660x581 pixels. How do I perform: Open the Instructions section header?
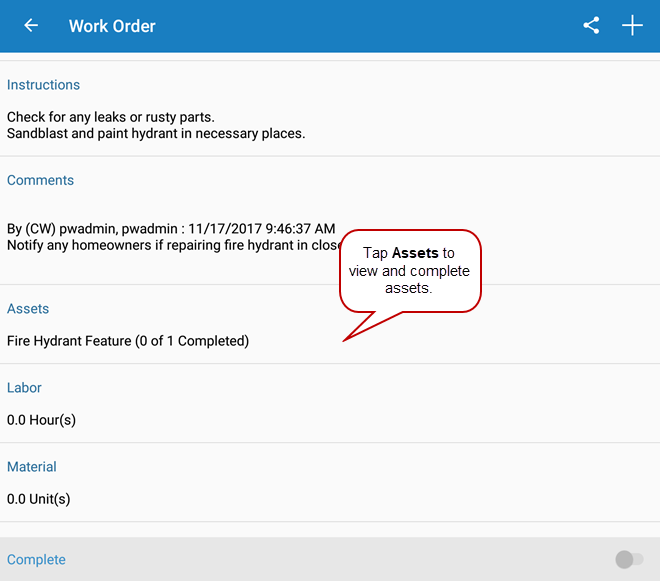click(x=43, y=85)
